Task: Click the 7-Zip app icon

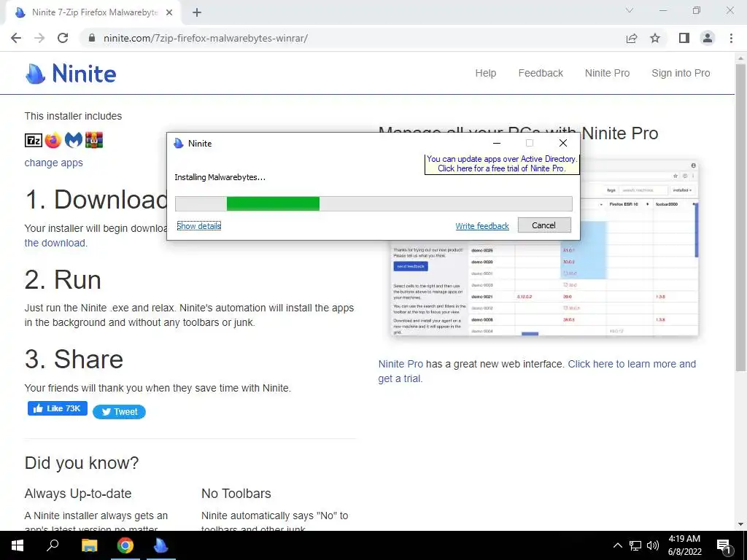Action: [34, 140]
